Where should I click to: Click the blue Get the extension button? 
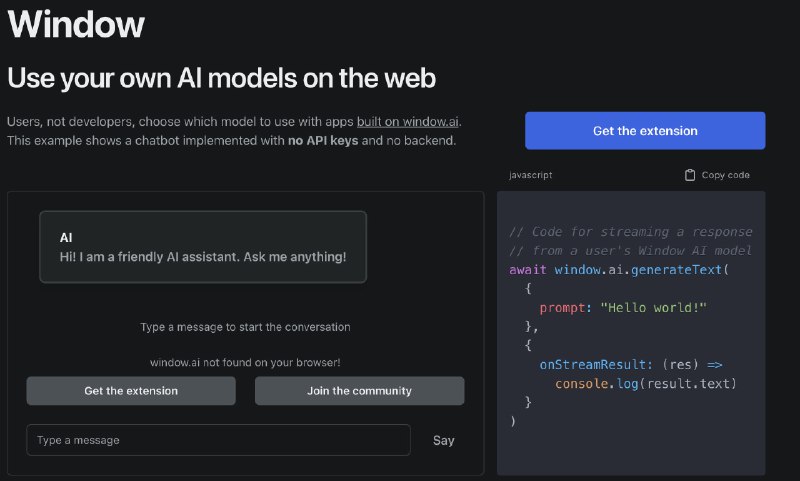(x=645, y=131)
